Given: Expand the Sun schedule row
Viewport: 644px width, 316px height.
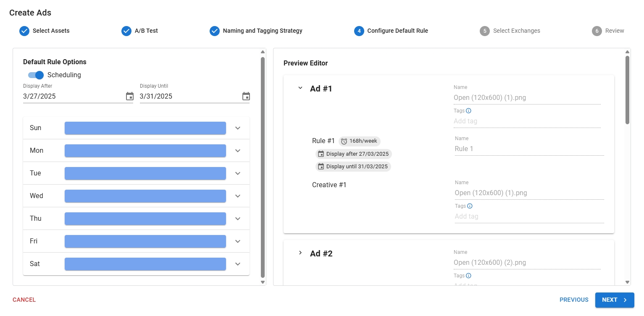Looking at the screenshot, I should click(x=238, y=128).
